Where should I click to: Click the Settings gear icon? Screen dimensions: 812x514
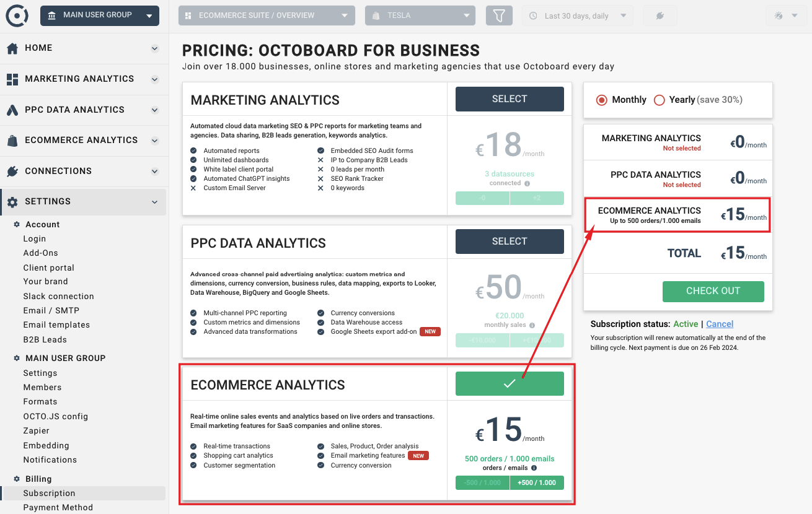[x=12, y=202]
